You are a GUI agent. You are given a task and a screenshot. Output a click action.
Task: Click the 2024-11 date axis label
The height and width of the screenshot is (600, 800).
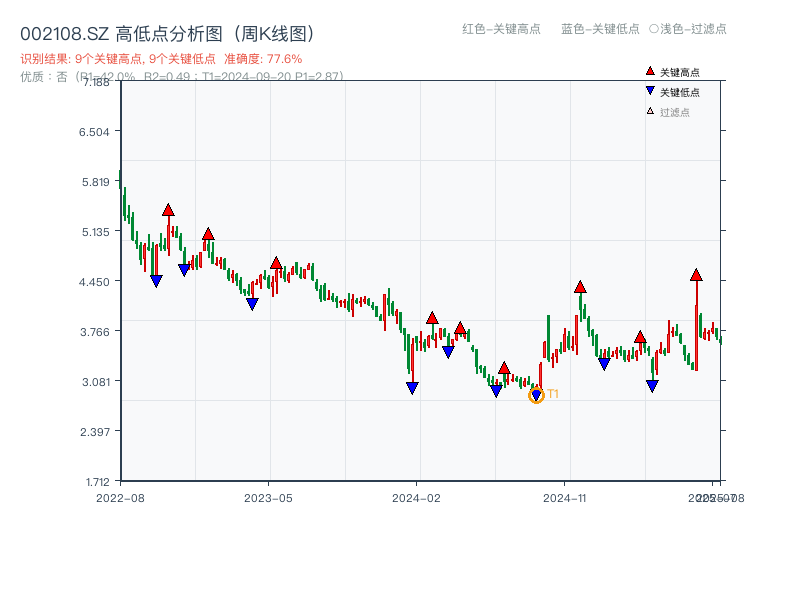coord(564,498)
